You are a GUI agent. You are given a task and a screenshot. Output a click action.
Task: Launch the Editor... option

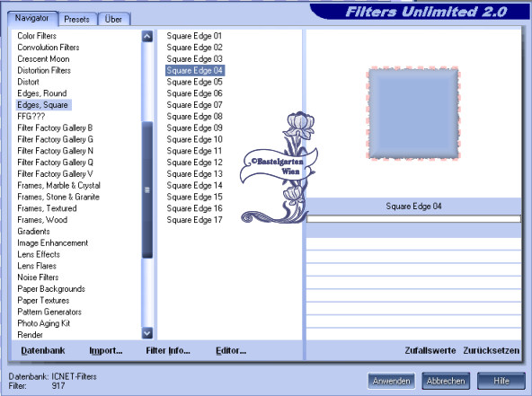pos(231,350)
